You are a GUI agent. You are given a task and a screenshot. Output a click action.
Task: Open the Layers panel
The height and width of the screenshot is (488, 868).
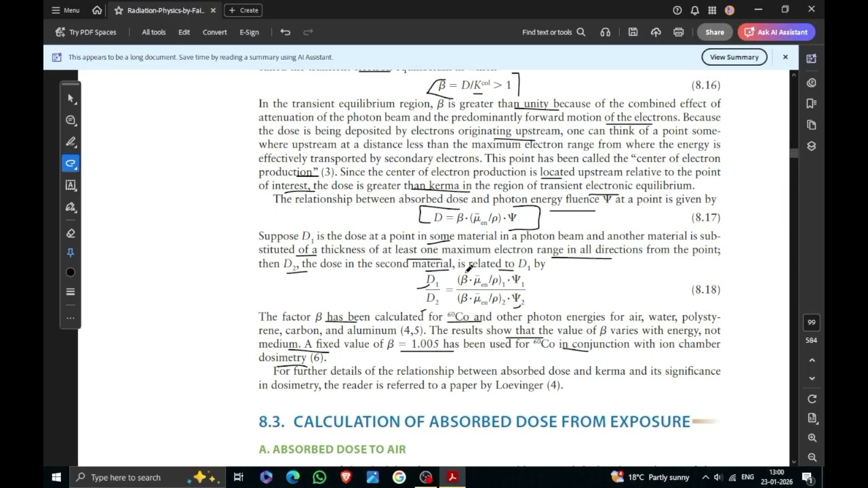pos(811,146)
